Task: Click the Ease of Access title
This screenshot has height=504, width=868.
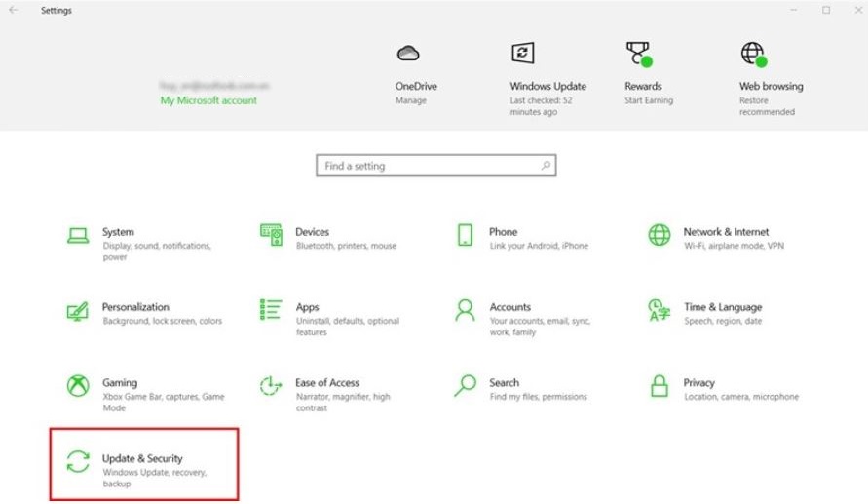Action: 327,383
